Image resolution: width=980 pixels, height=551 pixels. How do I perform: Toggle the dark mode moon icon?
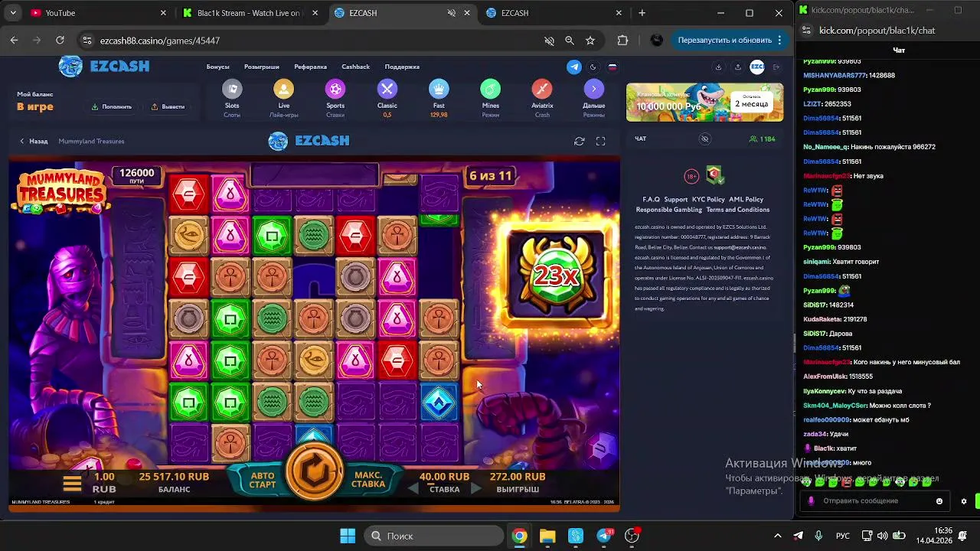(593, 67)
